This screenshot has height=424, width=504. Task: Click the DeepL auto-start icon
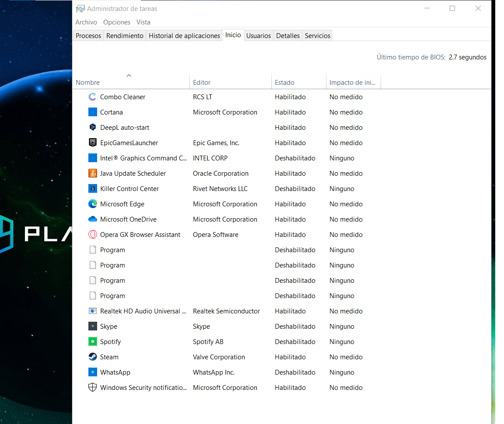point(93,128)
